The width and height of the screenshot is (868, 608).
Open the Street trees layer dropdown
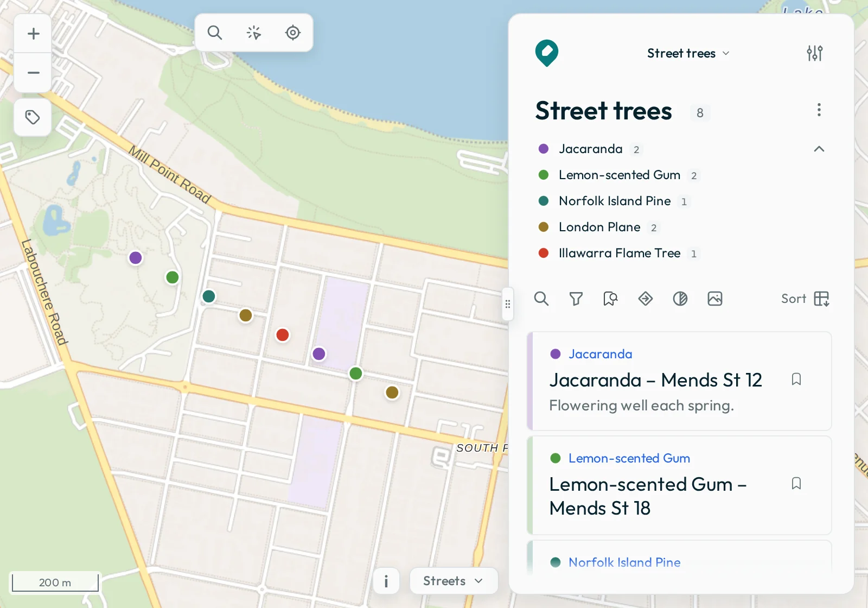[x=688, y=53]
